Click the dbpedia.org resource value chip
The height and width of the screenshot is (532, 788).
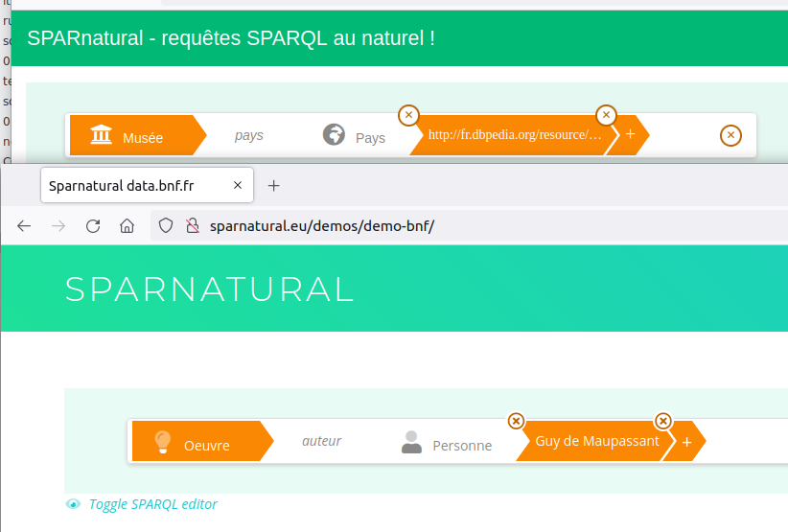[x=515, y=134]
